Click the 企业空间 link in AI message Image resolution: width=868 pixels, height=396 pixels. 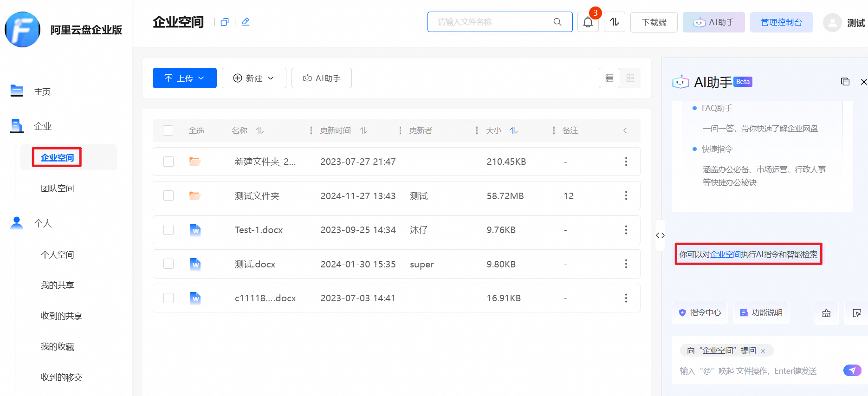pyautogui.click(x=725, y=254)
